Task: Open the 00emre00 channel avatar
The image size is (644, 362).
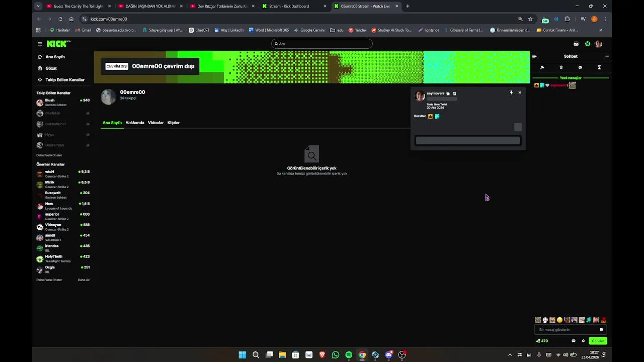Action: click(x=108, y=97)
